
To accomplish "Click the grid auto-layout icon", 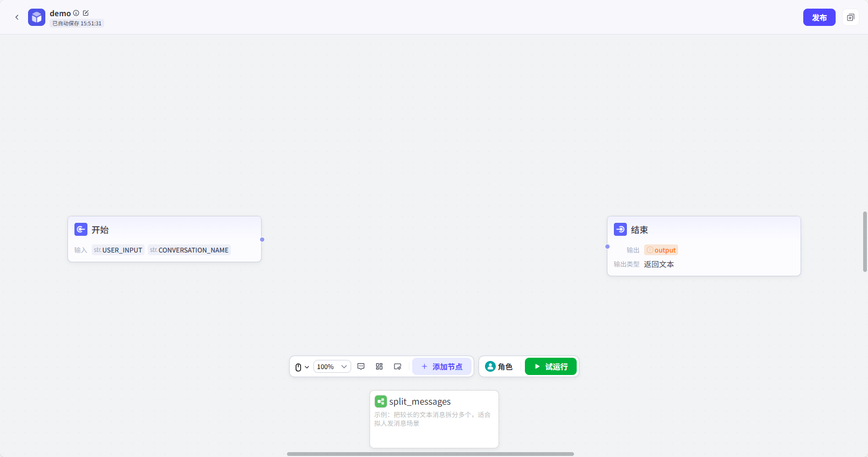I will (x=379, y=366).
